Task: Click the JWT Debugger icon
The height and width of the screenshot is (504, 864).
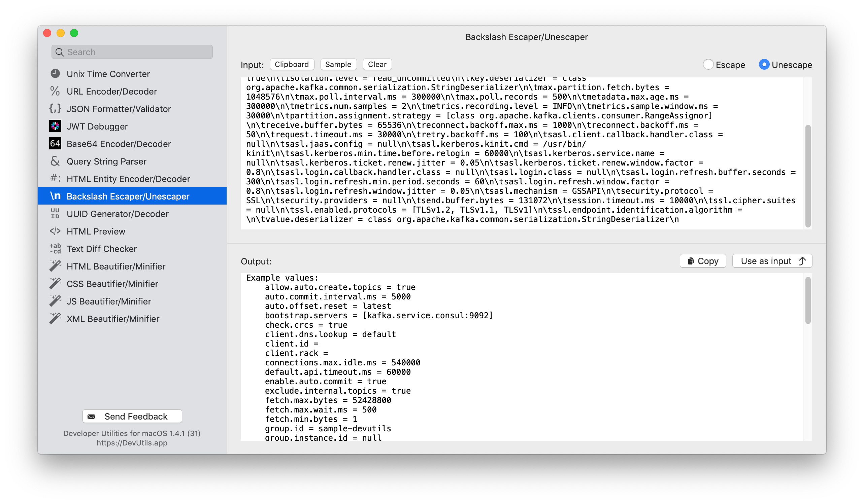Action: point(56,126)
